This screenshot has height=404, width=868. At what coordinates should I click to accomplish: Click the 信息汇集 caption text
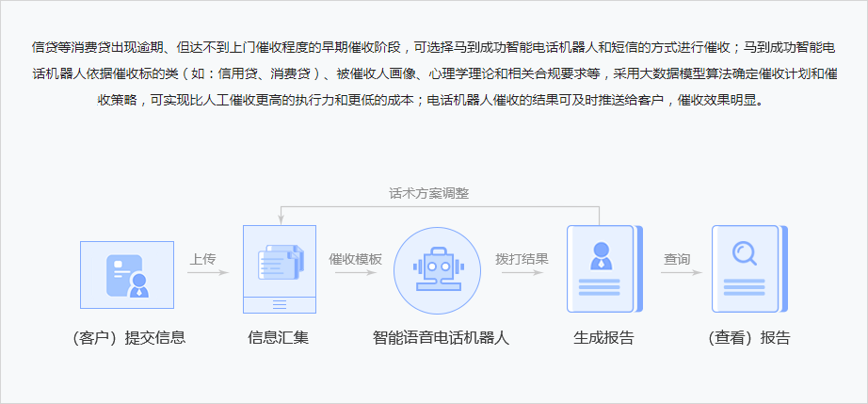pyautogui.click(x=278, y=338)
